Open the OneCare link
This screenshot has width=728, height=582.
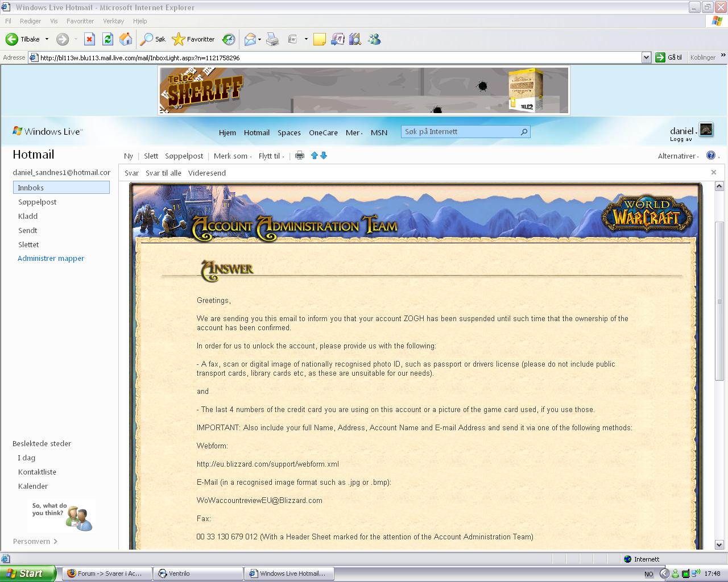tap(323, 132)
